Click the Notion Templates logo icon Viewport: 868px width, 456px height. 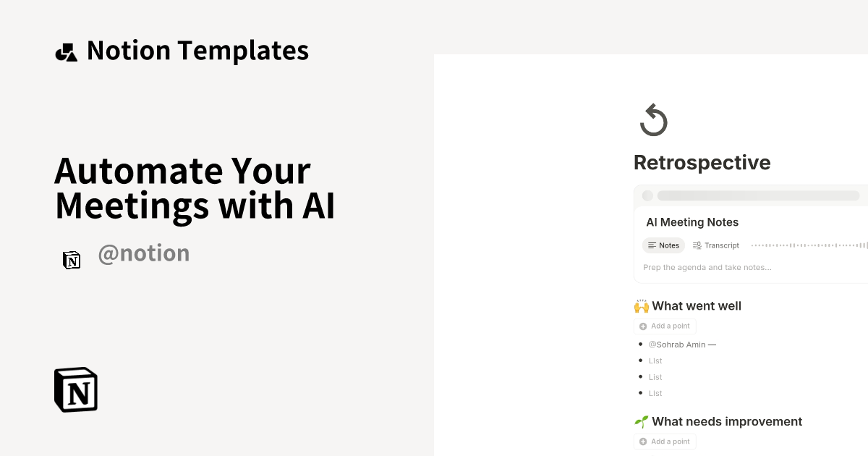click(x=66, y=51)
